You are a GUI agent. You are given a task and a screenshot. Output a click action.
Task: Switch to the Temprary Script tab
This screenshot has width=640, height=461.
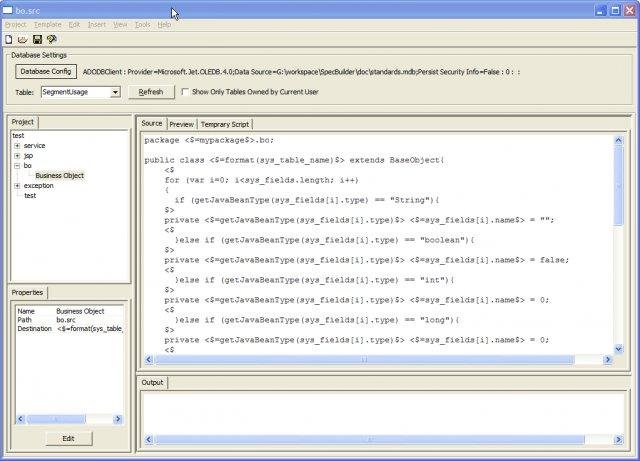tap(225, 124)
